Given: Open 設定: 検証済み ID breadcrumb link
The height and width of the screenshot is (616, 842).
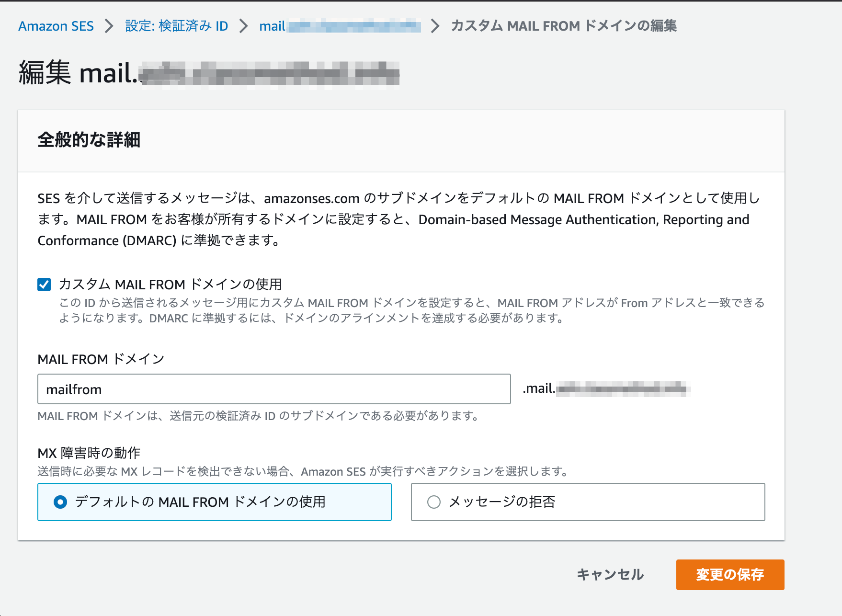Looking at the screenshot, I should click(175, 26).
